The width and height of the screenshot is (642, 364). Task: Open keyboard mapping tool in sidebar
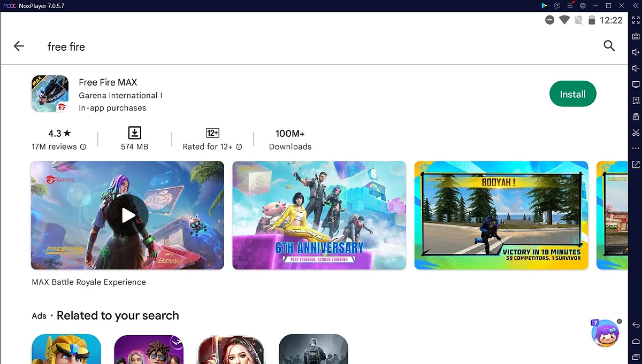(x=636, y=36)
